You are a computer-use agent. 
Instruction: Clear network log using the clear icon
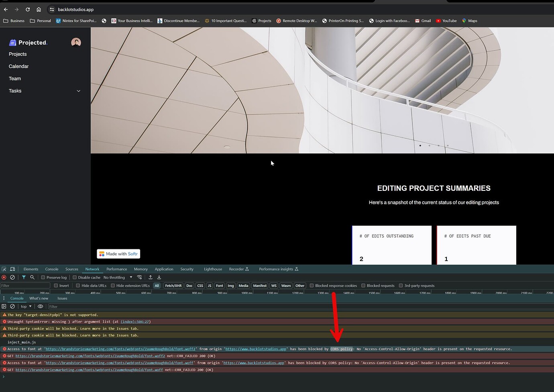pos(12,277)
